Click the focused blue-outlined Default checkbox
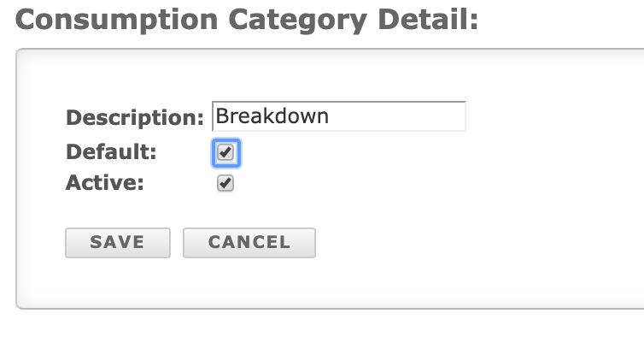The height and width of the screenshot is (337, 644). point(225,152)
